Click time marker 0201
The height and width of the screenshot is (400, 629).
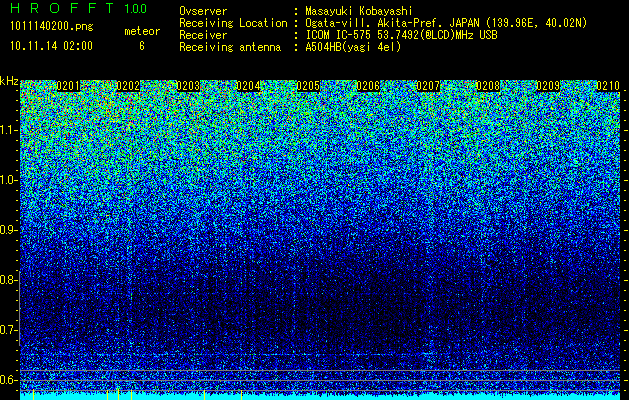point(68,86)
